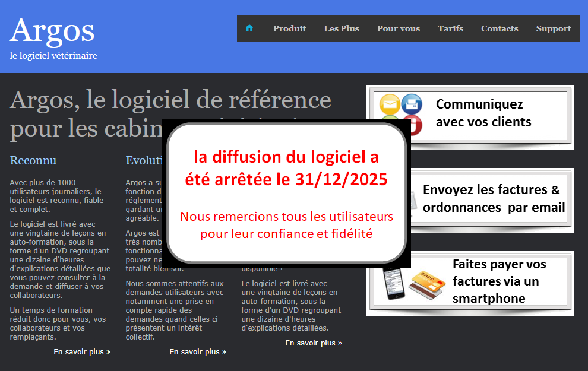
Task: Click the red discontinuation notice popup
Action: click(286, 193)
